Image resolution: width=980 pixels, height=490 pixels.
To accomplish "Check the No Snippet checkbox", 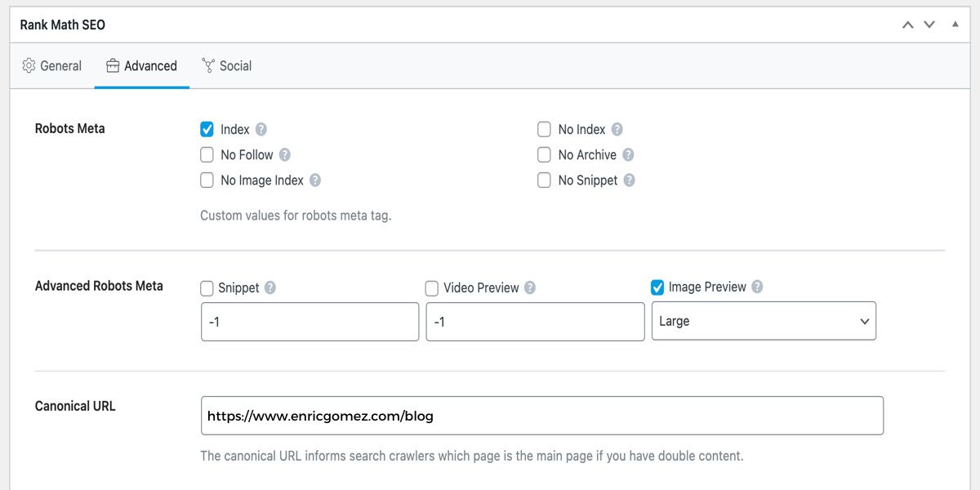I will click(544, 180).
